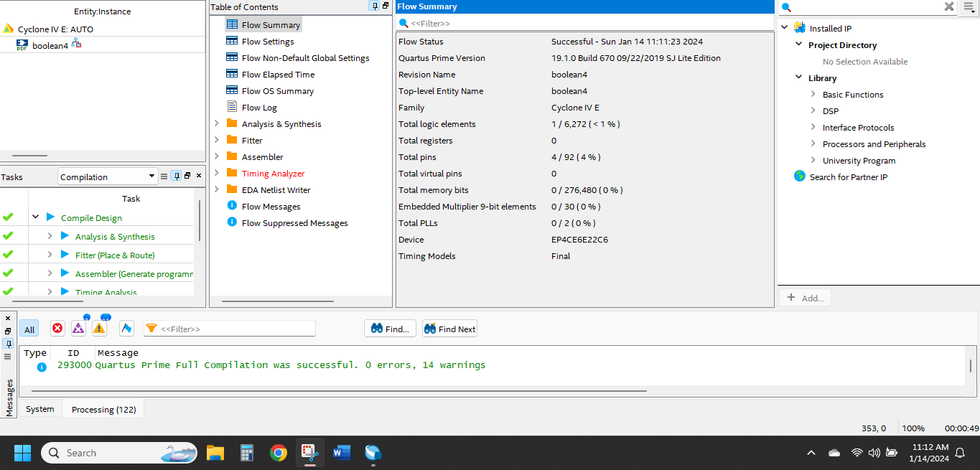Click the boolean4 BDF entity icon
The height and width of the screenshot is (470, 980).
click(22, 45)
